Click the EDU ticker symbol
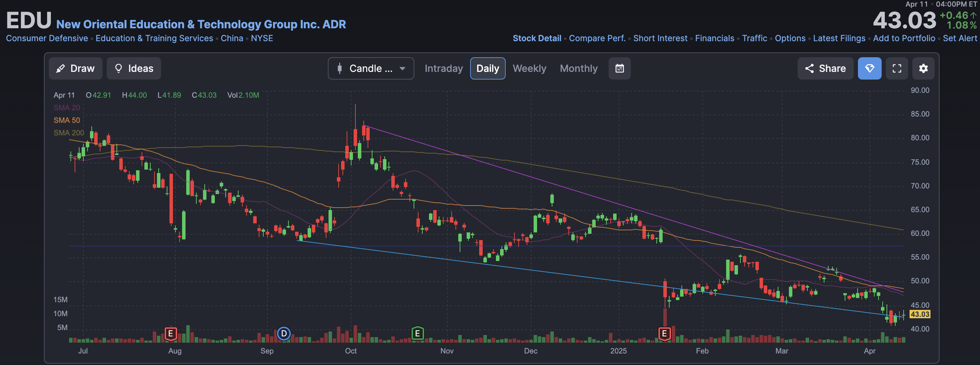 click(x=29, y=21)
